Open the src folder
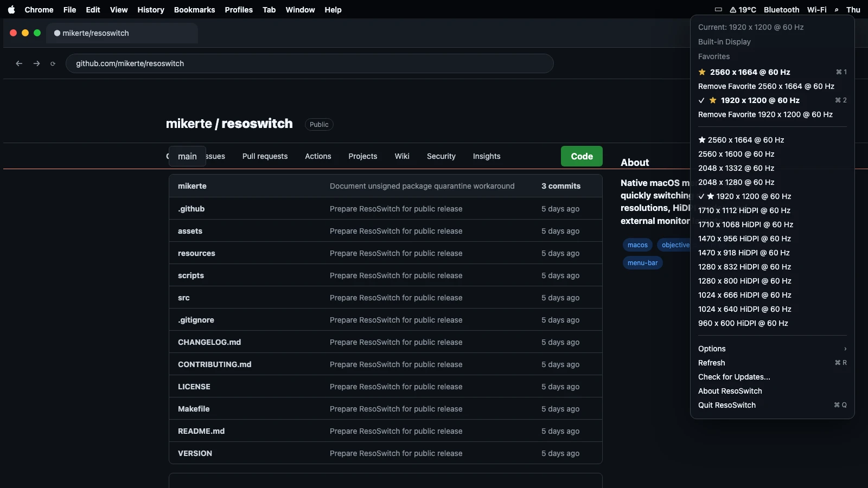The height and width of the screenshot is (488, 868). coord(184,298)
